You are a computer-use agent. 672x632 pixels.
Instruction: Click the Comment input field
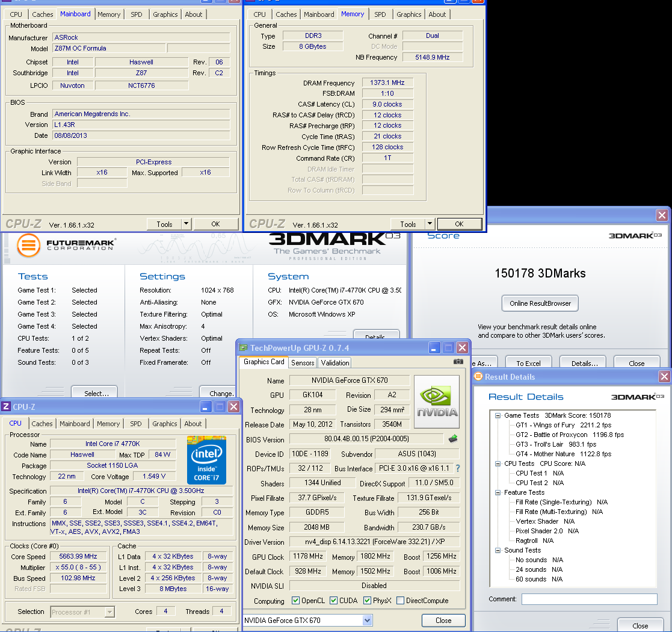(x=589, y=599)
